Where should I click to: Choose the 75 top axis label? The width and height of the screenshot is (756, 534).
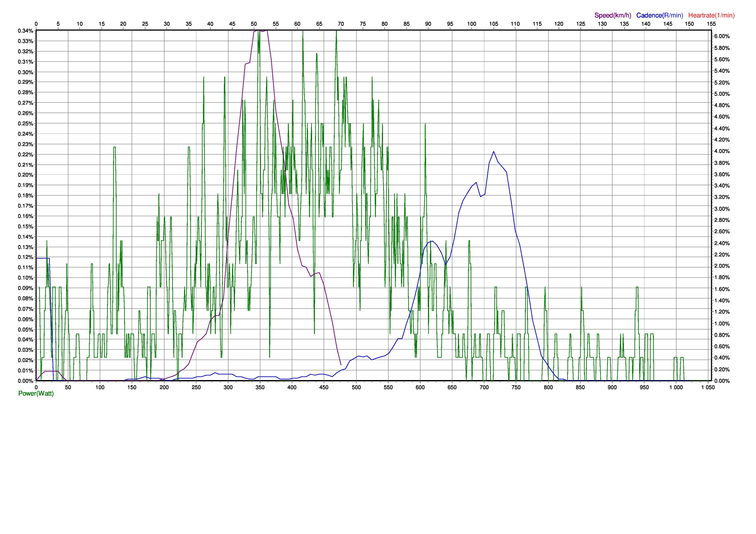363,24
